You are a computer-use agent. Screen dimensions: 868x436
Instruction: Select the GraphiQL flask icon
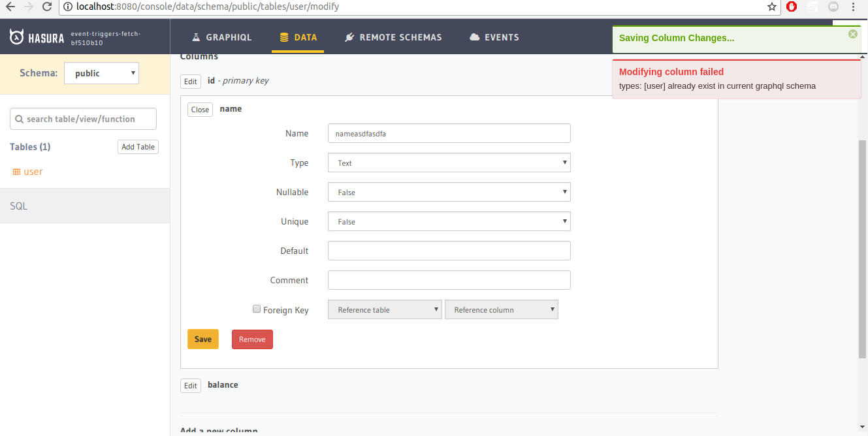[195, 37]
